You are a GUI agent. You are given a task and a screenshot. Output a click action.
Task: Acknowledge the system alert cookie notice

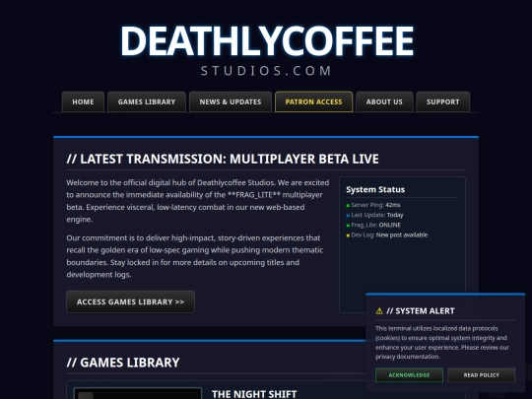coord(409,375)
